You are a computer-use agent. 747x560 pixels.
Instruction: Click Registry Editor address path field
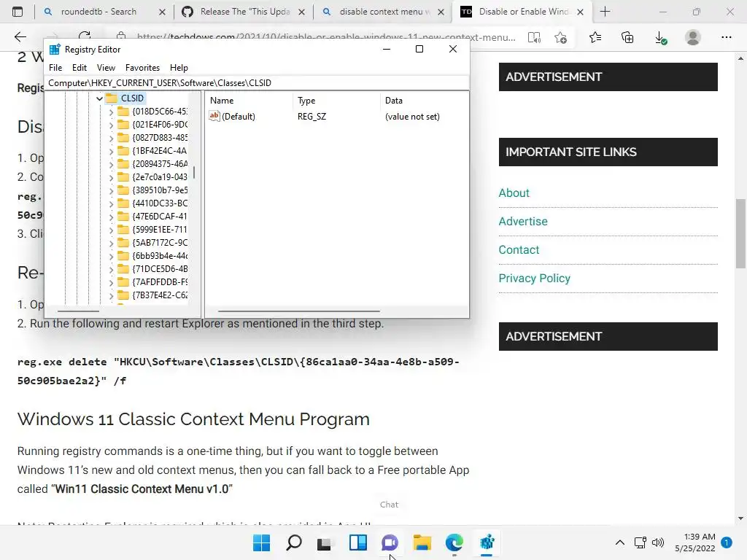tap(256, 83)
